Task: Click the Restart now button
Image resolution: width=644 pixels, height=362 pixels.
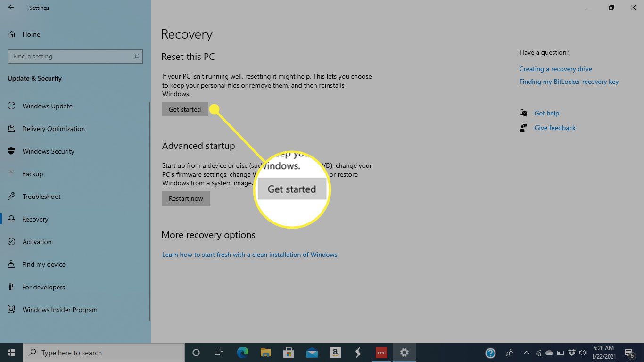Action: point(186,198)
